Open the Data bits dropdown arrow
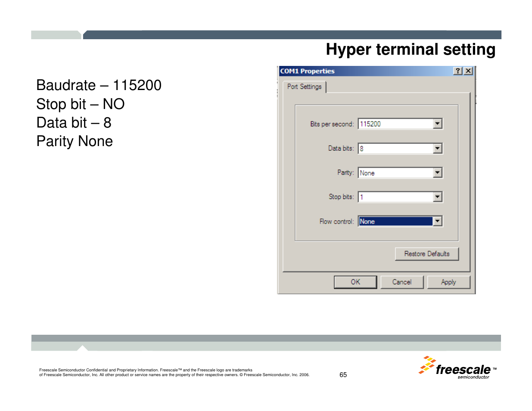This screenshot has width=532, height=411. click(x=438, y=149)
